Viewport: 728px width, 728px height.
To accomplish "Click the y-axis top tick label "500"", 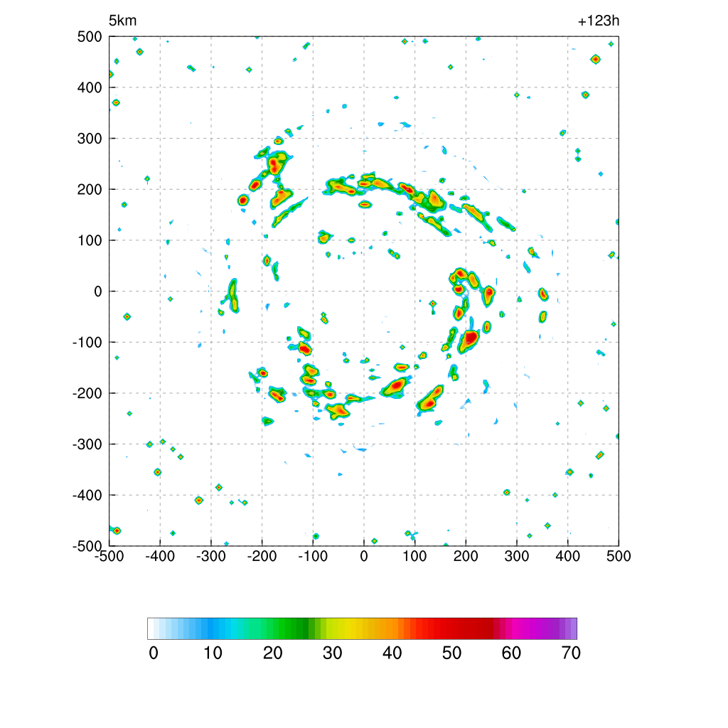I will (x=90, y=37).
